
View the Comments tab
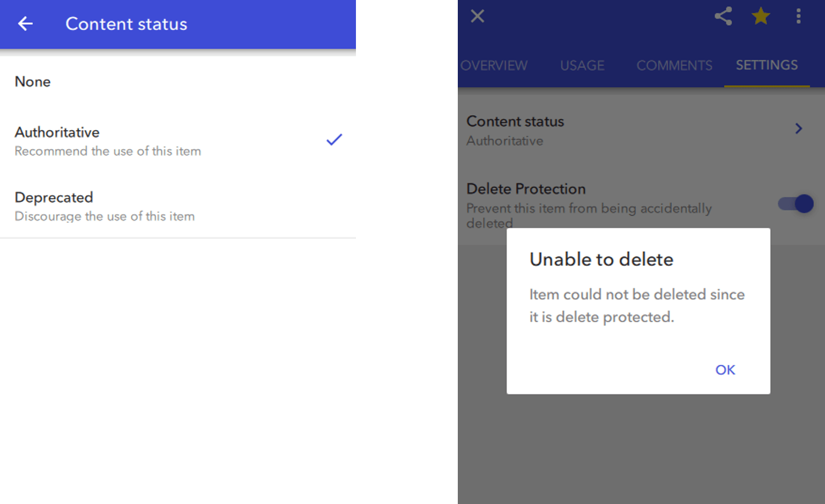tap(674, 65)
